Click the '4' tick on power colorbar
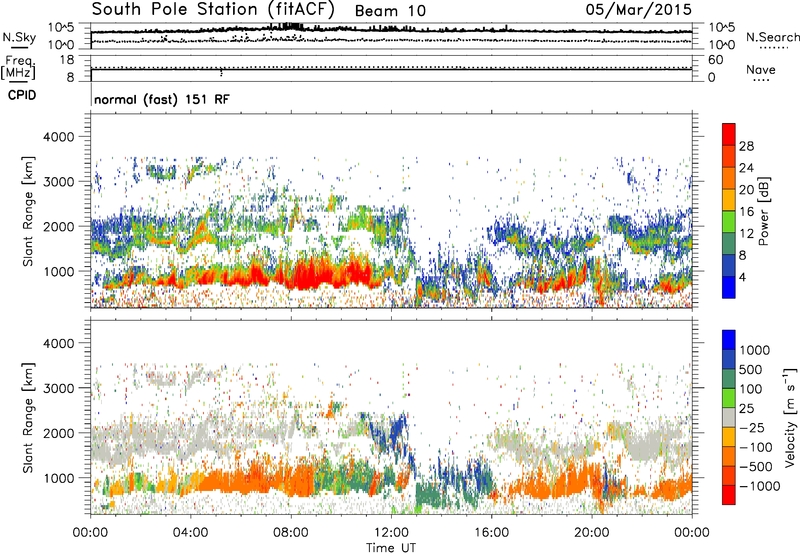The width and height of the screenshot is (800, 554). point(743,277)
